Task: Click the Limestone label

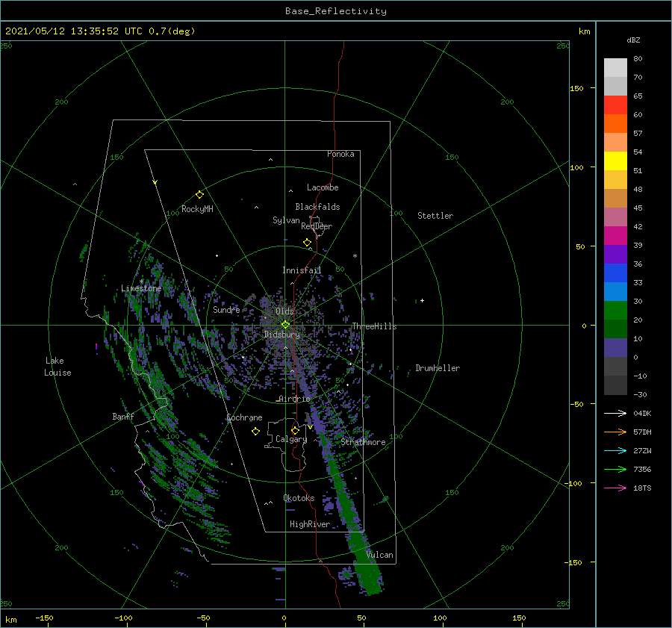Action: pyautogui.click(x=141, y=288)
